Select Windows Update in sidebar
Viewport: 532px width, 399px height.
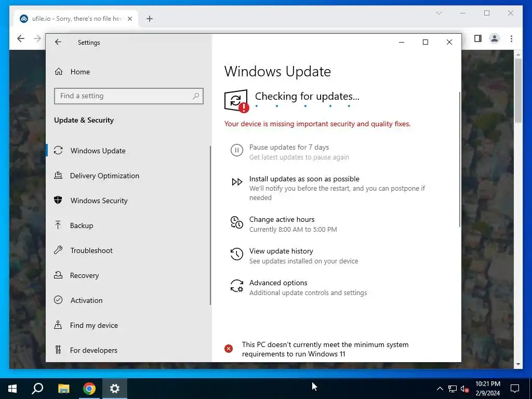click(128, 151)
